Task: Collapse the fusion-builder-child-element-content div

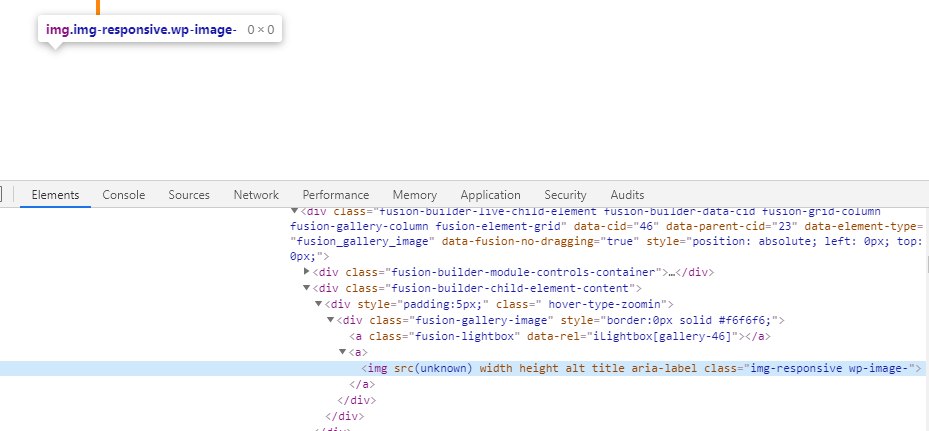Action: click(306, 288)
